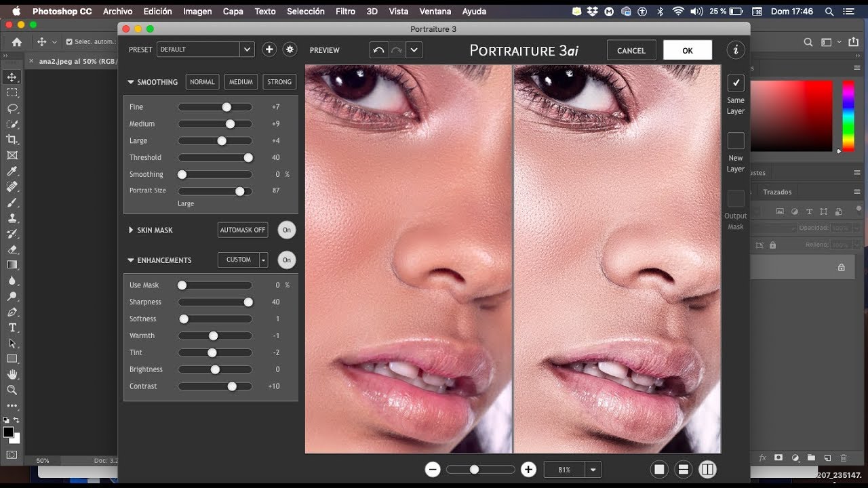The width and height of the screenshot is (868, 488).
Task: Open Portraiture preset settings gear
Action: pos(290,49)
